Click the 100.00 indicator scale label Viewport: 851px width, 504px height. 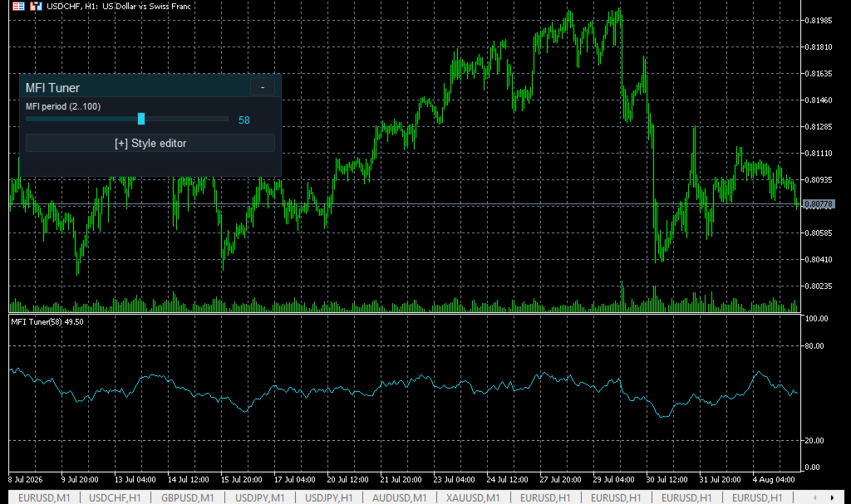click(x=817, y=319)
